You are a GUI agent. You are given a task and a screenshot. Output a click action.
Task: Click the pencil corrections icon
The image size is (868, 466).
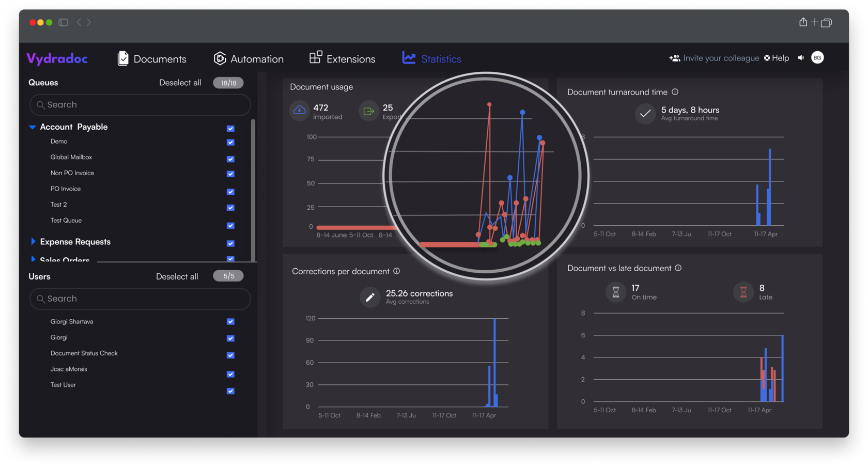370,297
